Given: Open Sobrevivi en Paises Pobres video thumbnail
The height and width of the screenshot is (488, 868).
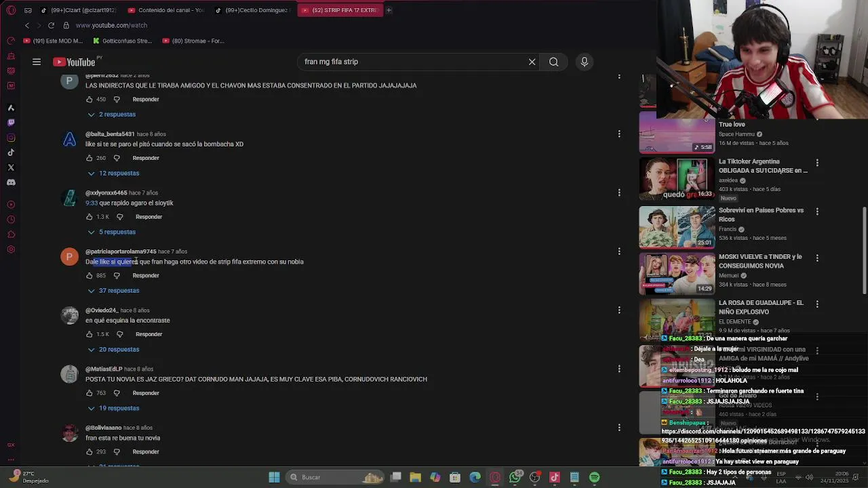Looking at the screenshot, I should 677,227.
